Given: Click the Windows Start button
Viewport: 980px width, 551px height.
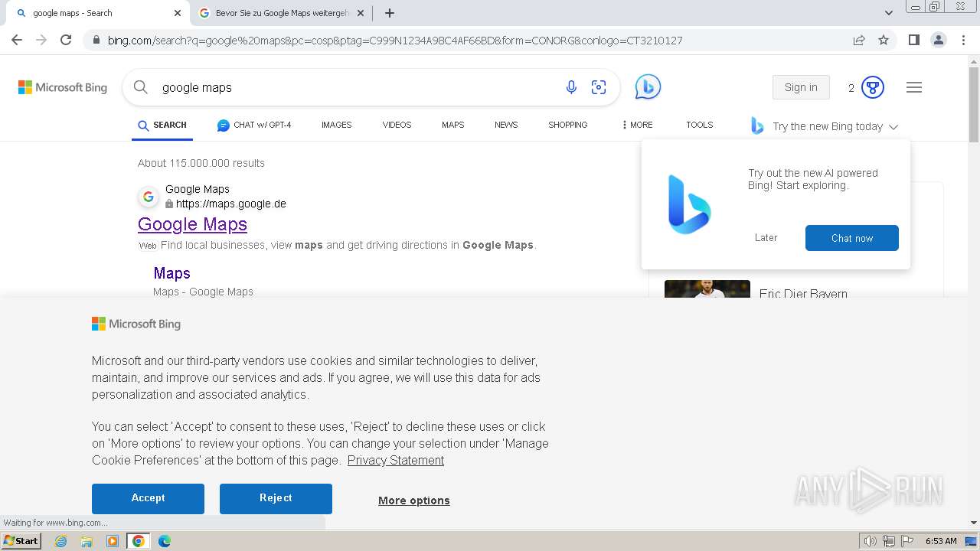Looking at the screenshot, I should coord(21,540).
